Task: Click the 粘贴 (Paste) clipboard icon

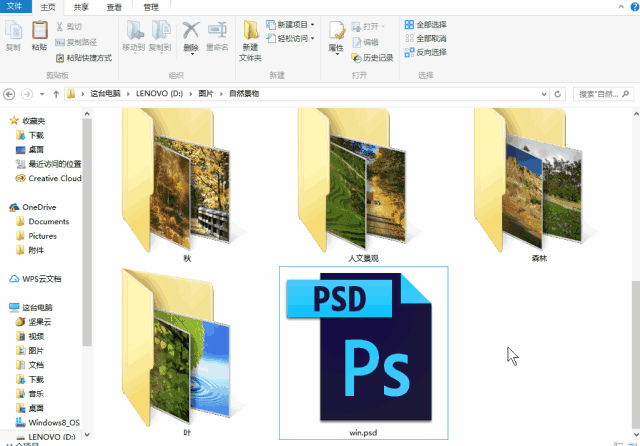Action: 40,36
